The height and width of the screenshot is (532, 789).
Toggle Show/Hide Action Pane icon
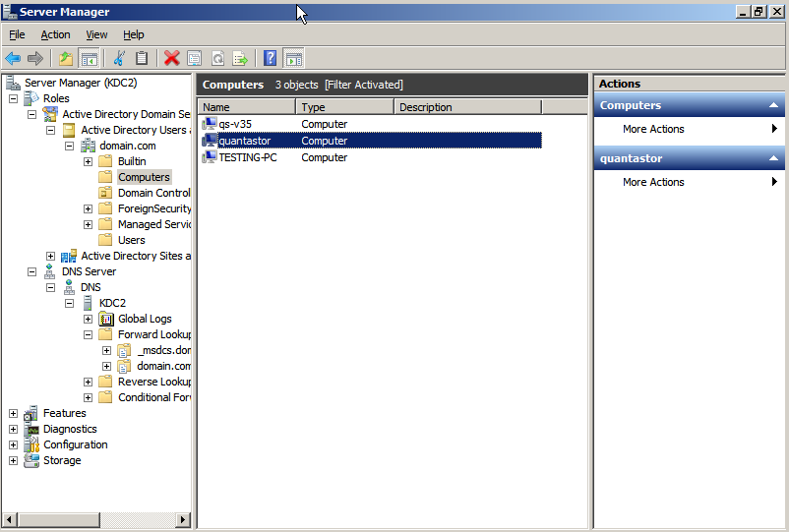(x=294, y=59)
